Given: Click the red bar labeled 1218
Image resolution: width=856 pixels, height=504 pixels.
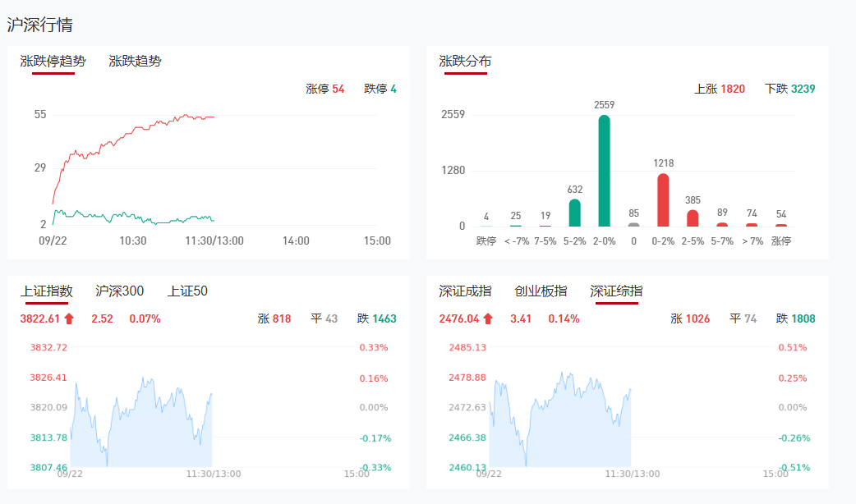Looking at the screenshot, I should 663,200.
